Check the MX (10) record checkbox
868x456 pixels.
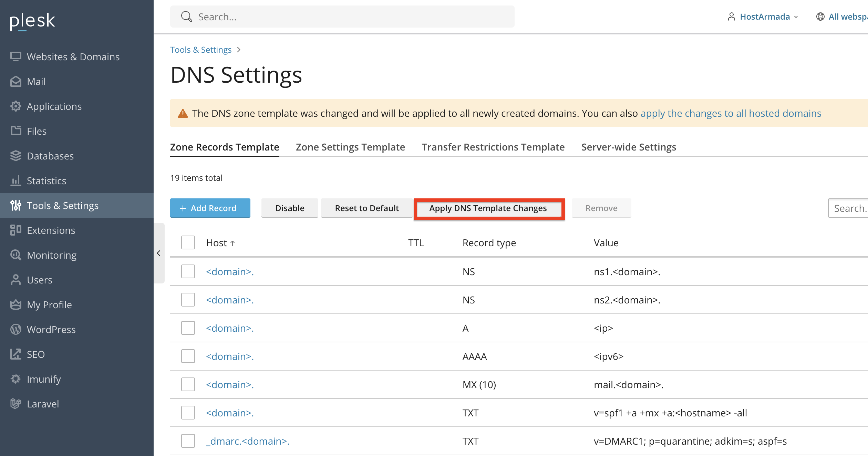188,385
